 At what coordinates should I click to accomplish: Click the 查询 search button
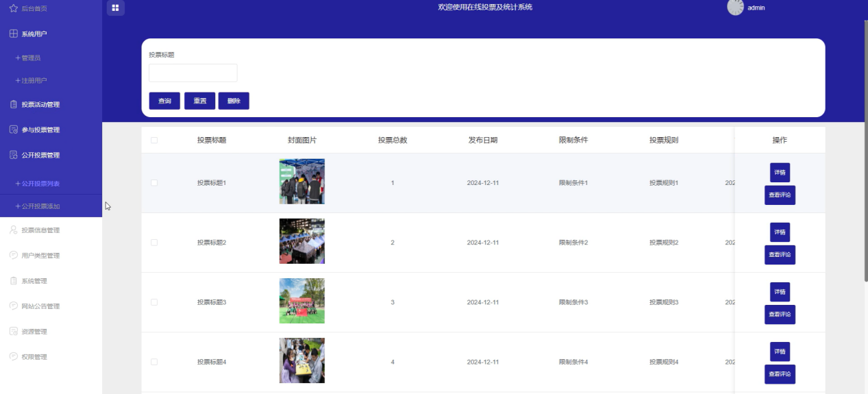[x=164, y=101]
